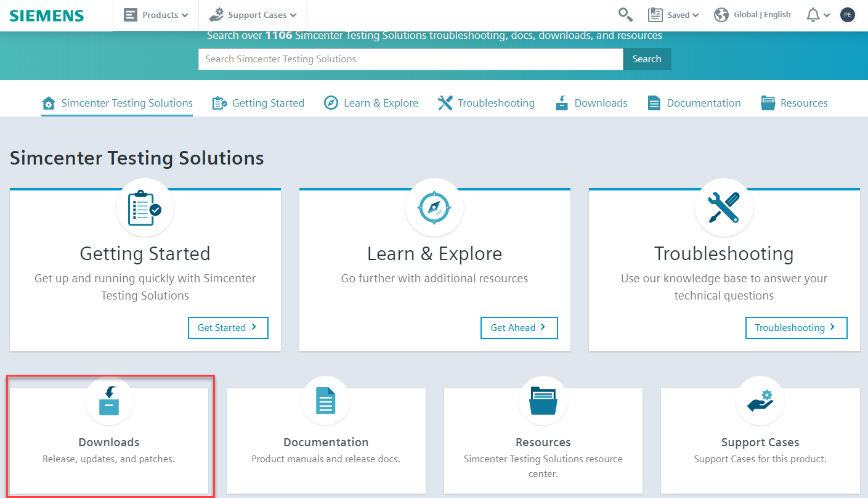The image size is (868, 498).
Task: Click the download box icon in Downloads tab
Action: (561, 103)
